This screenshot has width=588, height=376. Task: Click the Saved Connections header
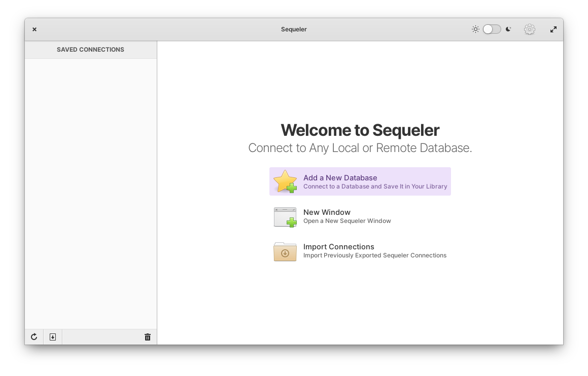(x=90, y=50)
